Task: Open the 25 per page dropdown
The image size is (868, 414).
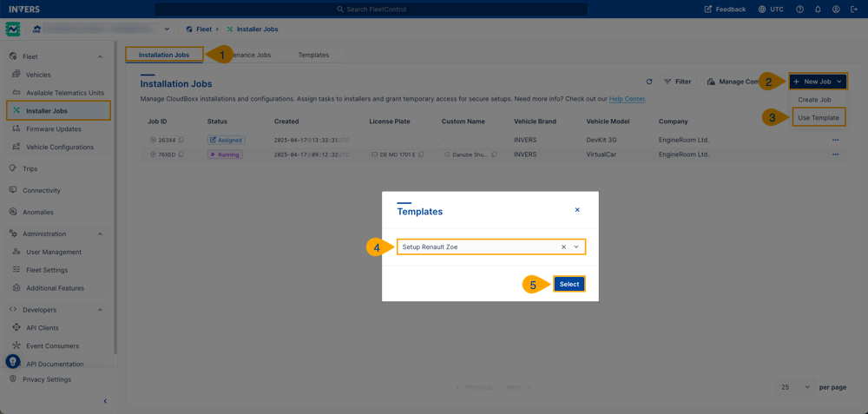Action: [794, 387]
